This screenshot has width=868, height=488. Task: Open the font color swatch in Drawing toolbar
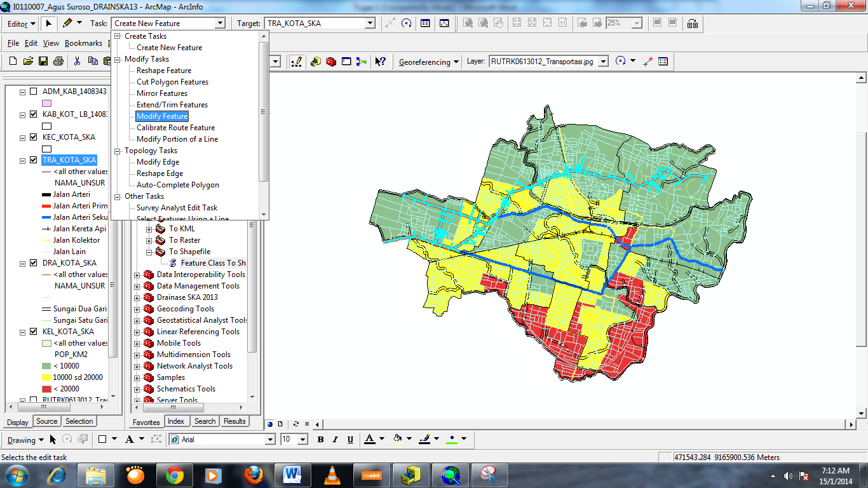point(369,439)
